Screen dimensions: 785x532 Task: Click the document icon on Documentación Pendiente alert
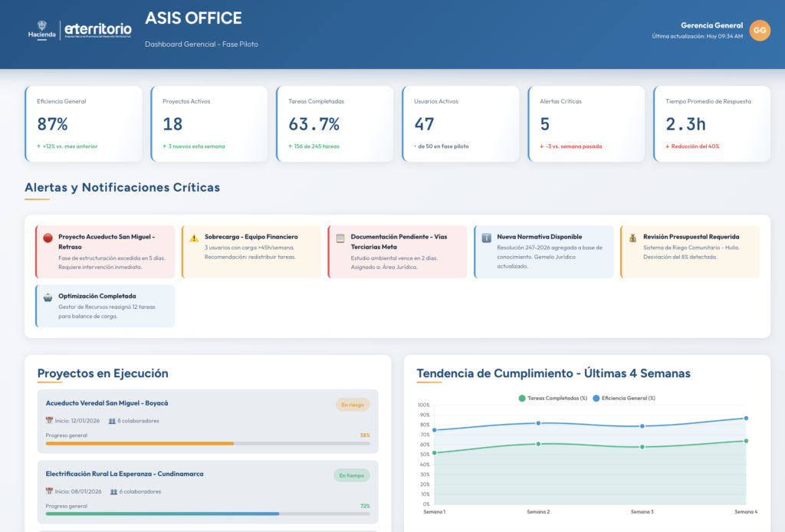pyautogui.click(x=340, y=238)
